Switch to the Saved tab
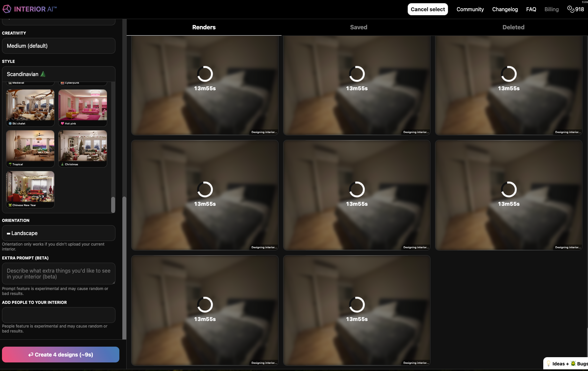The height and width of the screenshot is (371, 588). coord(358,27)
